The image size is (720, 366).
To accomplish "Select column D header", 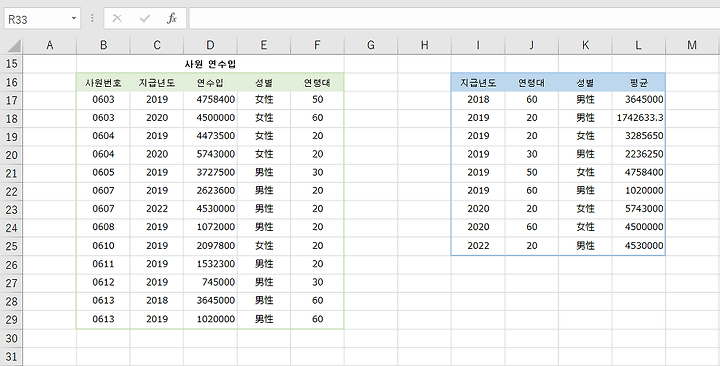I will 210,45.
